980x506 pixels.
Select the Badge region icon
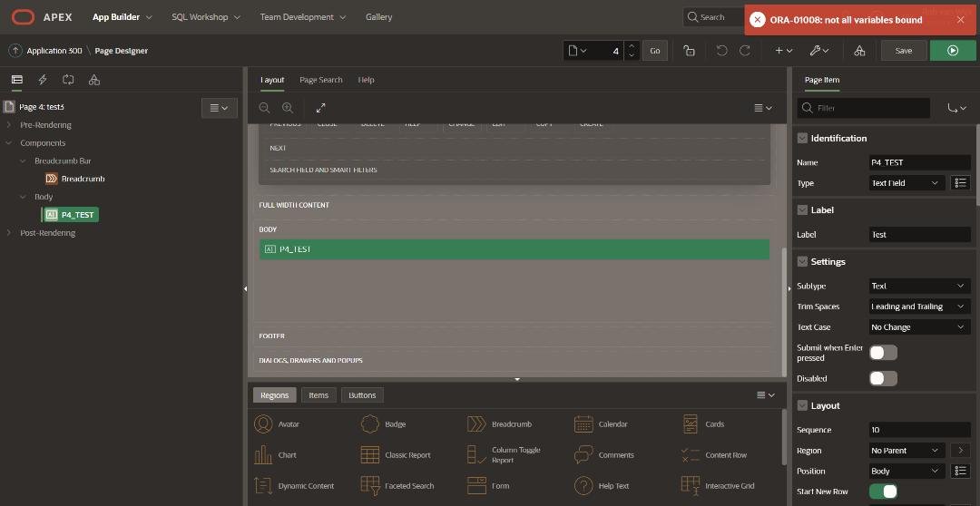coord(370,424)
